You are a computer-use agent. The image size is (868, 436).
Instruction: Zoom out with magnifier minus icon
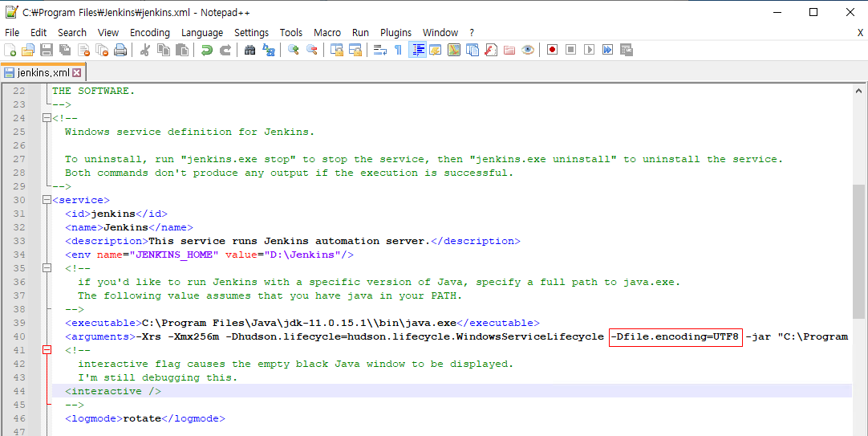click(311, 50)
